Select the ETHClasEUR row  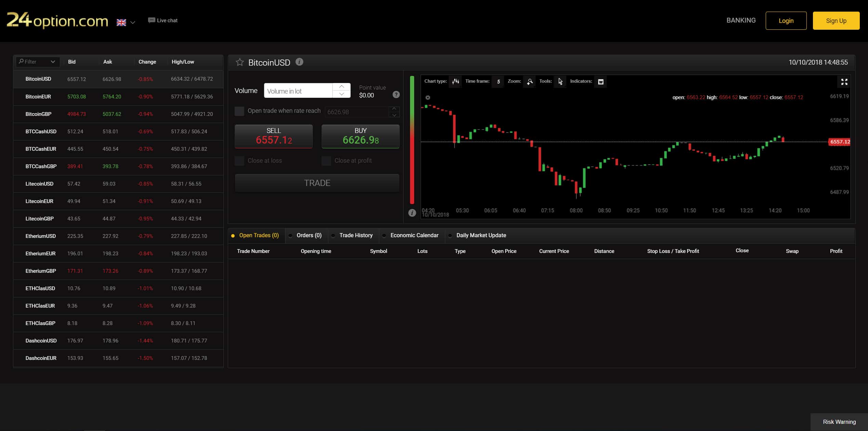point(118,306)
